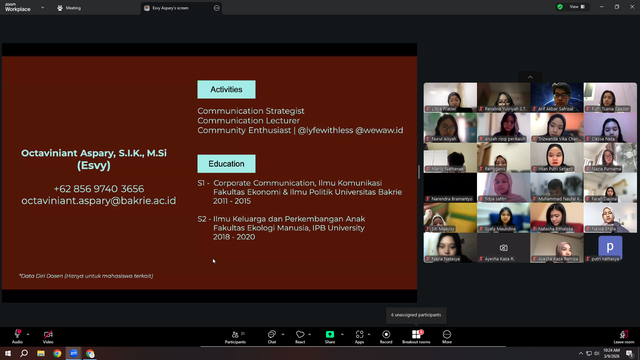Screen dimensions: 640x360
Task: Open Google Chrome from the taskbar
Action: tap(57, 353)
